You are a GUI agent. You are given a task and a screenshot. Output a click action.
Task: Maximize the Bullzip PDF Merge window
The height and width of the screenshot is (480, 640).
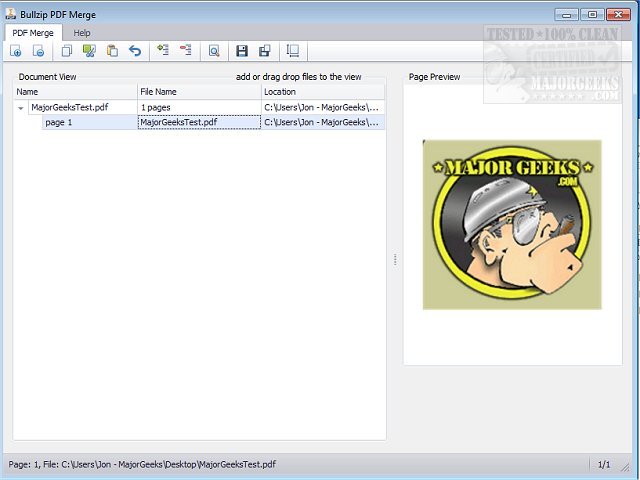(592, 15)
